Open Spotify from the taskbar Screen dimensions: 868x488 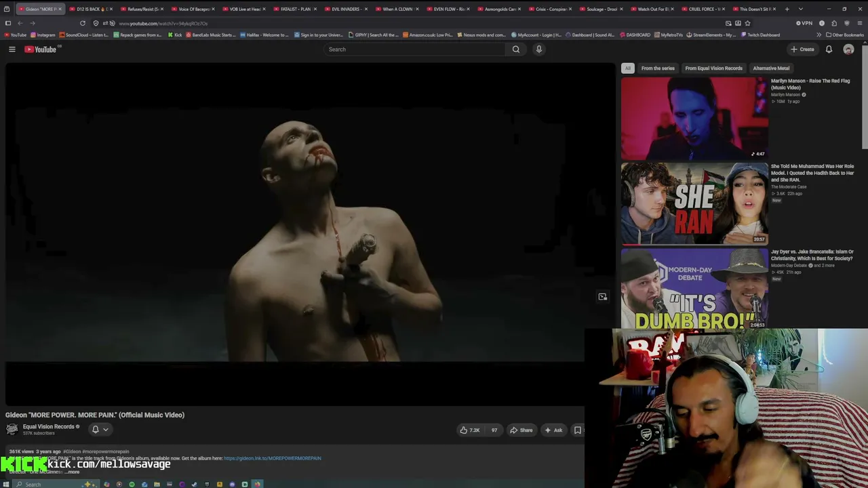[132, 484]
